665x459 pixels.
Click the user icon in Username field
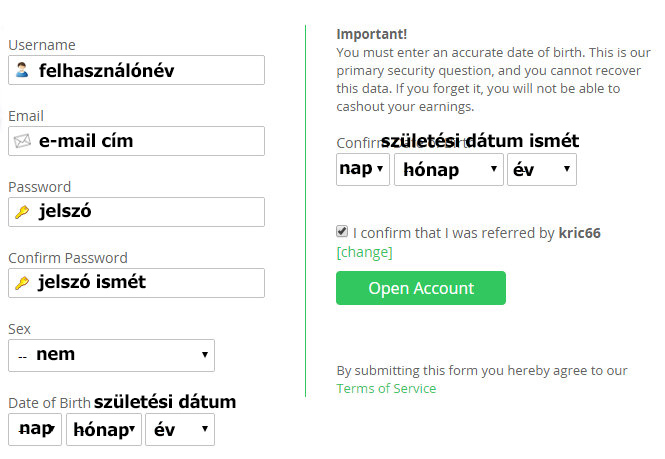click(22, 71)
